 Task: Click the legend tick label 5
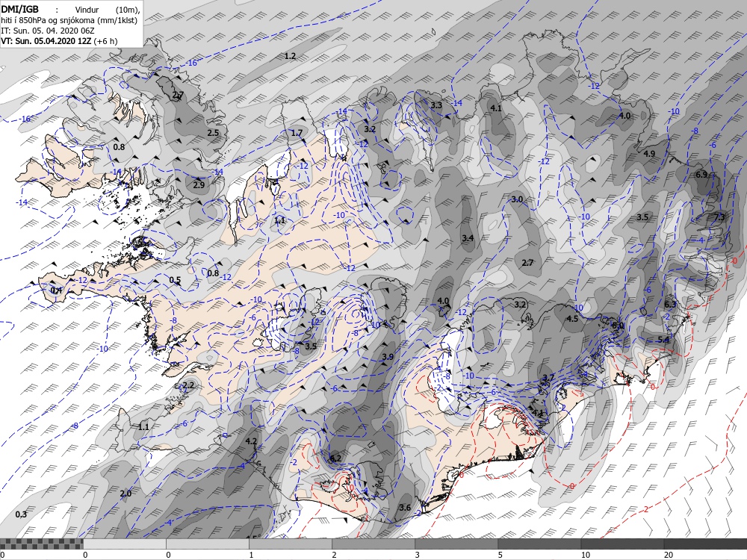click(500, 555)
